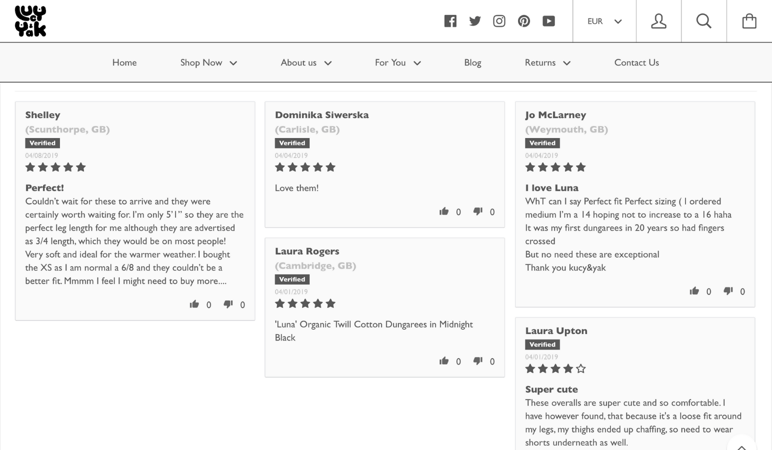This screenshot has height=450, width=772.
Task: Thumbs down Dominika Siwerska's review
Action: tap(478, 211)
